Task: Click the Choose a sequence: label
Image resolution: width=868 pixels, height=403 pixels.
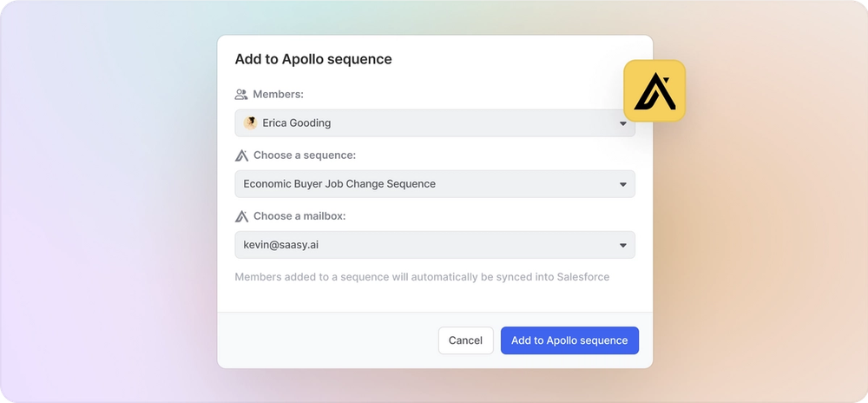Action: pos(305,155)
